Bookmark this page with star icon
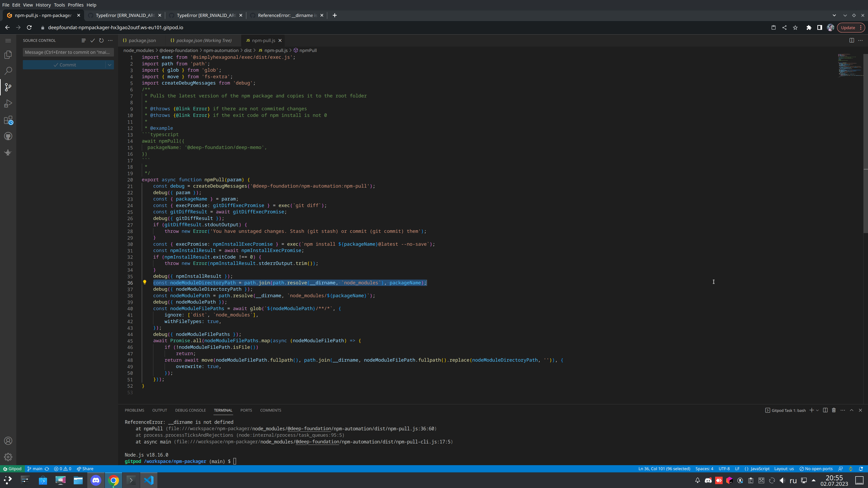This screenshot has width=868, height=488. [796, 28]
